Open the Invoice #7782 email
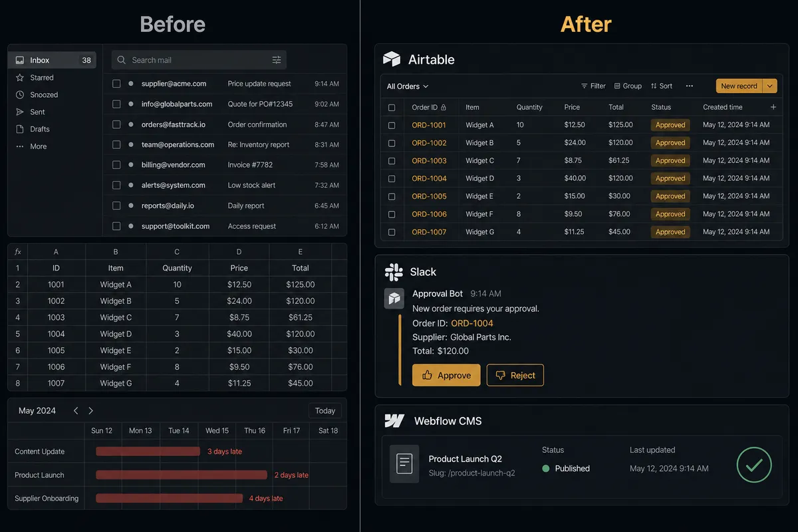Screen dimensions: 798x532 (x=225, y=165)
